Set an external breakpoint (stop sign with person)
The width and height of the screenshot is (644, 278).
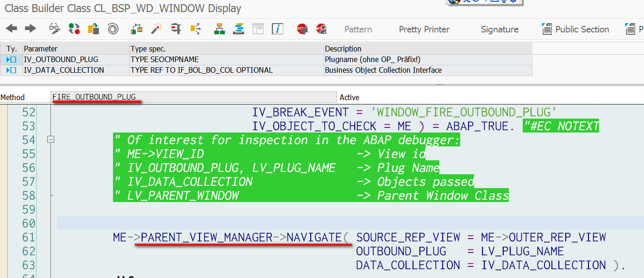click(321, 29)
